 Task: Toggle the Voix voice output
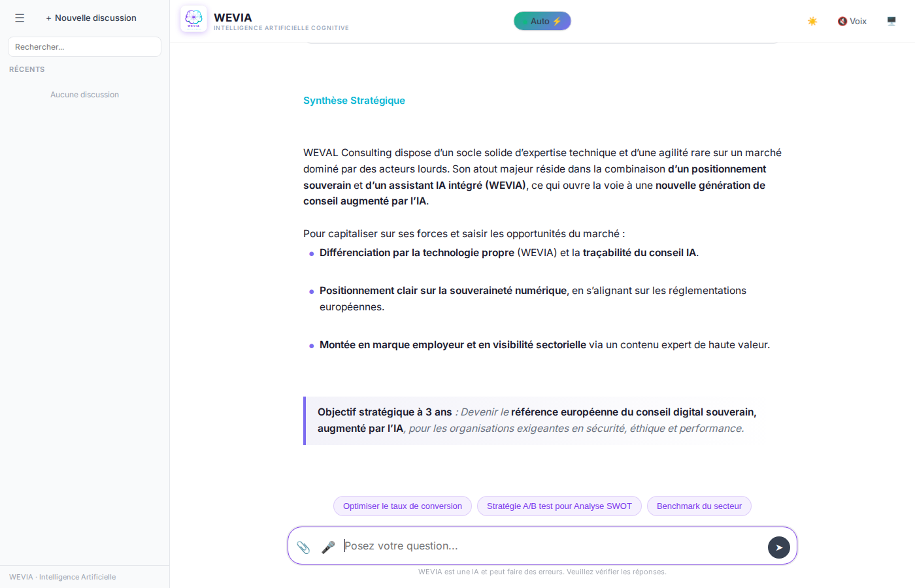tap(852, 21)
